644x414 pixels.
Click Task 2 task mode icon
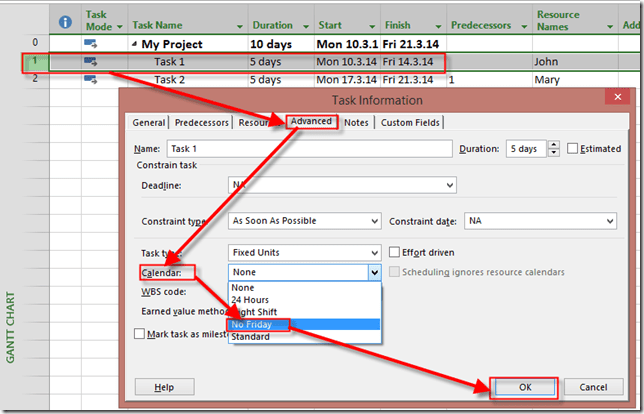tap(91, 79)
